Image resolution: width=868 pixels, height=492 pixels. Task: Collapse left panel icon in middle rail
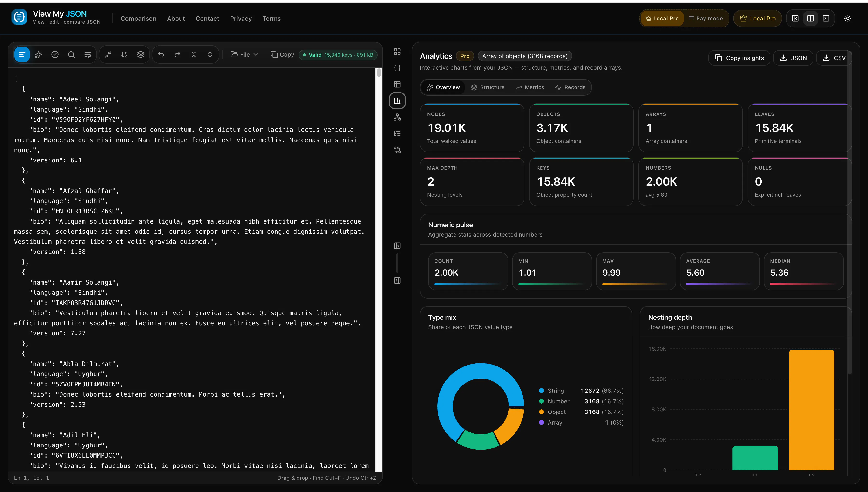pyautogui.click(x=397, y=246)
